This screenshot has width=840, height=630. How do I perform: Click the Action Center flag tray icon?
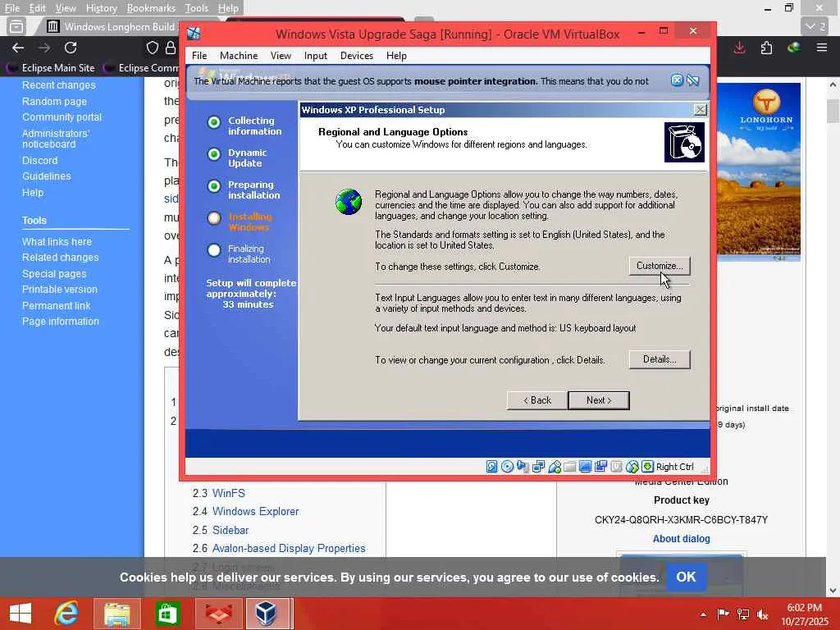[723, 614]
